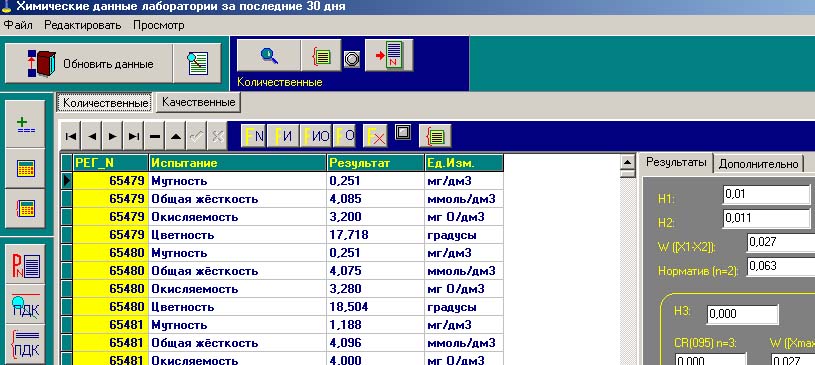
Task: Click the bracketed calculator sidebar icon
Action: tap(25, 208)
